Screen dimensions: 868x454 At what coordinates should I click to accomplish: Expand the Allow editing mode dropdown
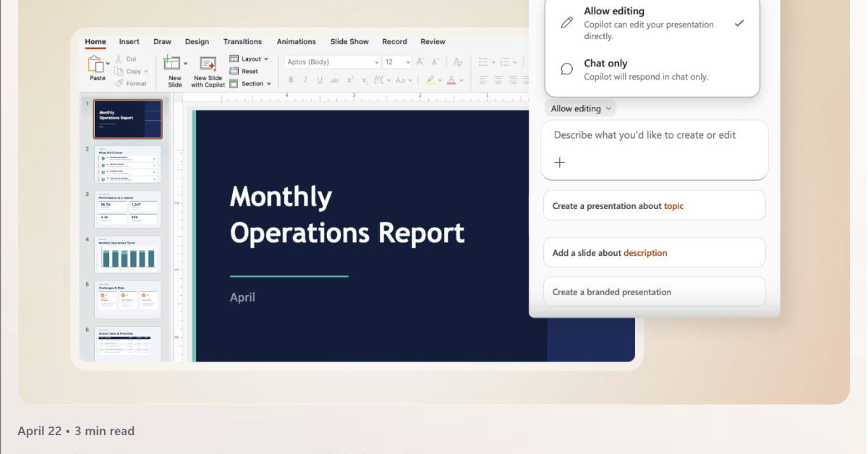pos(580,108)
